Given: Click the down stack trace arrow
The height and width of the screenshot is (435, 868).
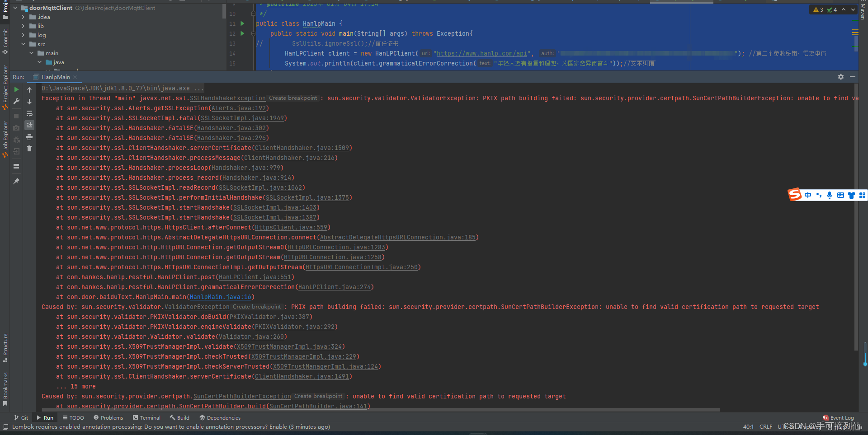Looking at the screenshot, I should point(29,102).
